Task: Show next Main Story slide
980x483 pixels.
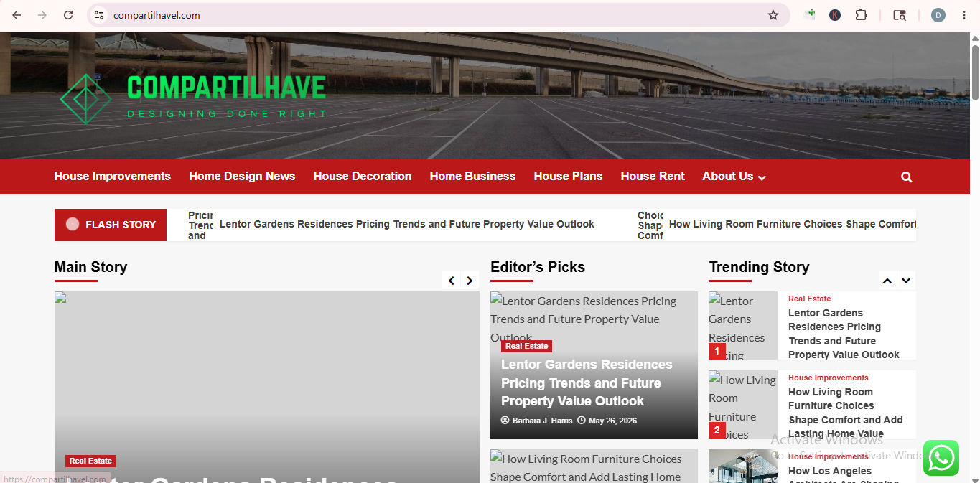Action: (x=470, y=281)
